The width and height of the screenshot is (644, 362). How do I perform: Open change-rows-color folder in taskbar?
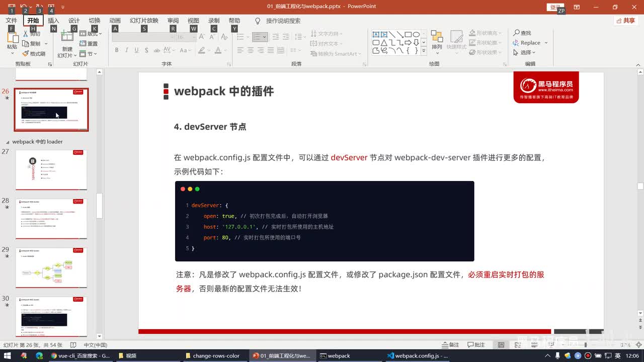click(216, 355)
